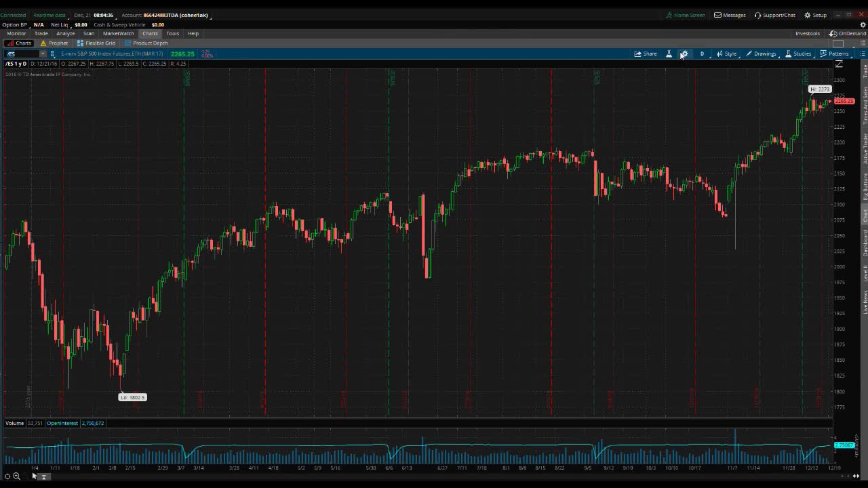Click the crosshair pan icon at bottom left
This screenshot has height=488, width=868.
point(7,476)
